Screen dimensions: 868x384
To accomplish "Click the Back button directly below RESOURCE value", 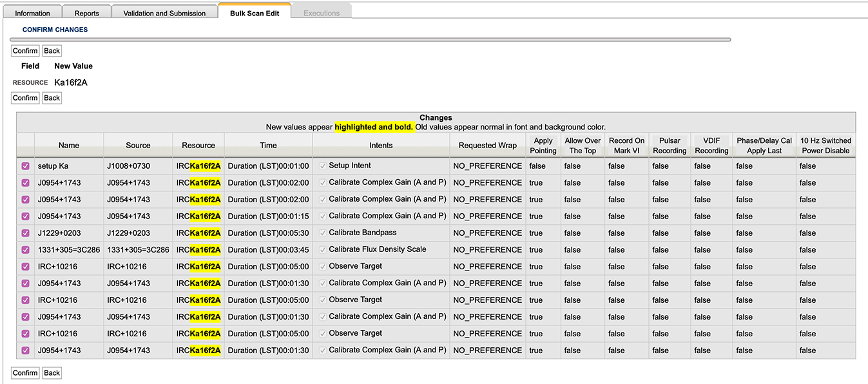I will (x=52, y=98).
